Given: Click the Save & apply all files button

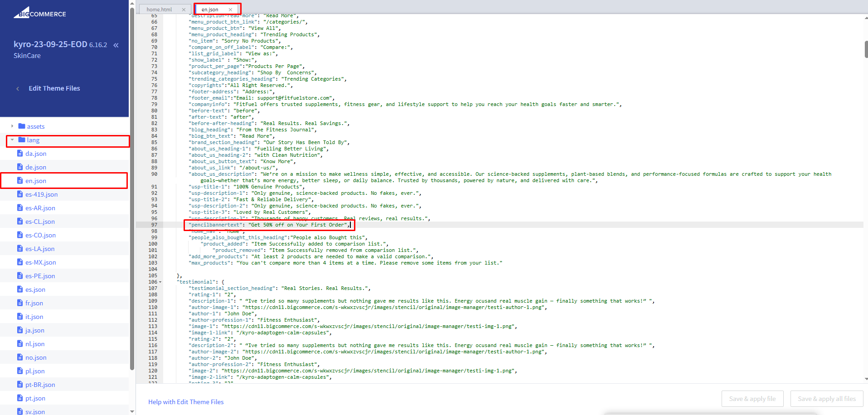Looking at the screenshot, I should tap(826, 399).
